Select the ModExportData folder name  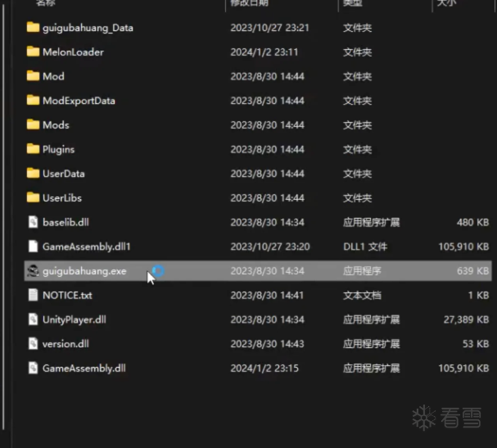tap(79, 101)
